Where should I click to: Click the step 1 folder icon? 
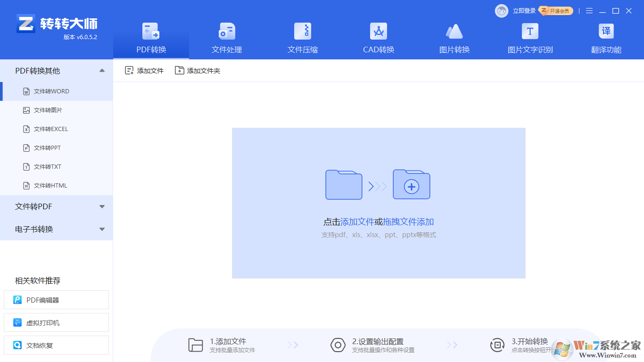pos(196,345)
